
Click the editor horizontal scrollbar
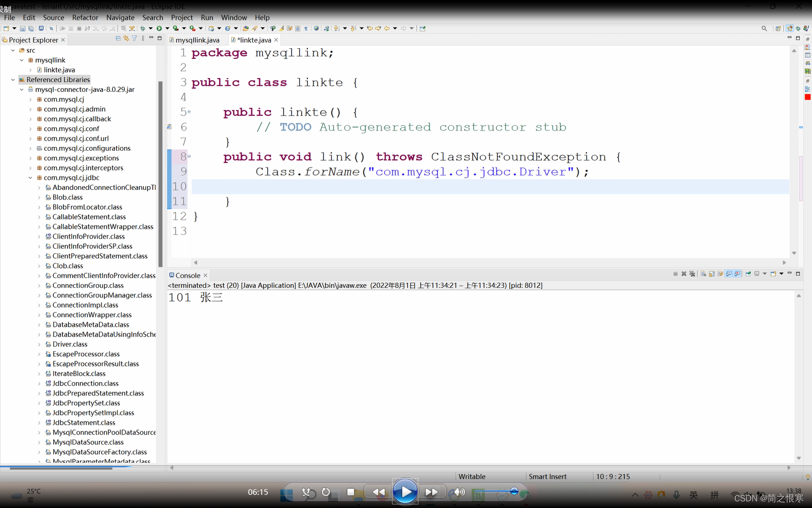point(489,262)
